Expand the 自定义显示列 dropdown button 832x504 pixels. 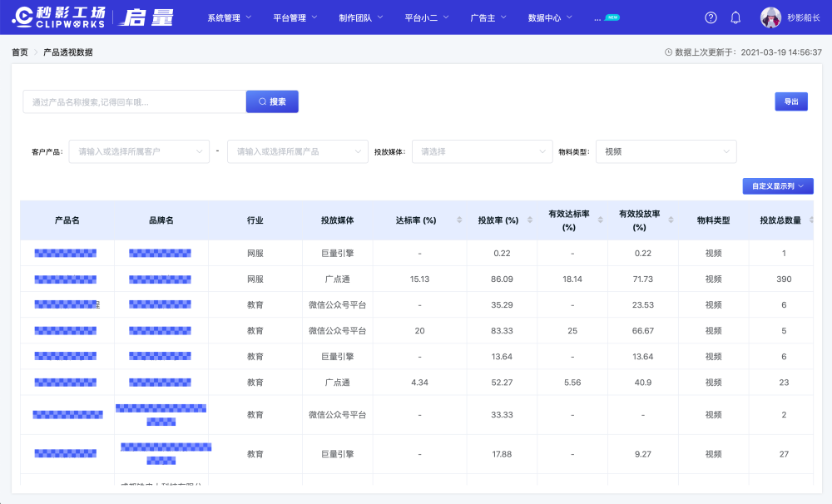[x=778, y=186]
